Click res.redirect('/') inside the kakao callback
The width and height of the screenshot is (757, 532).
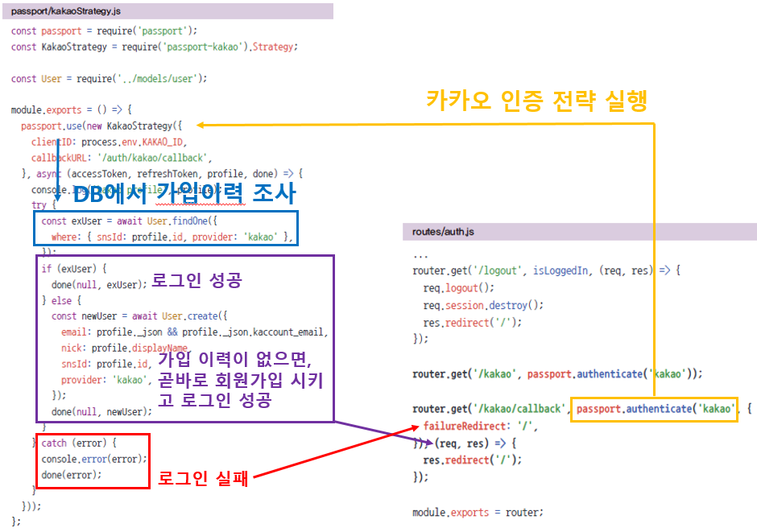(472, 460)
